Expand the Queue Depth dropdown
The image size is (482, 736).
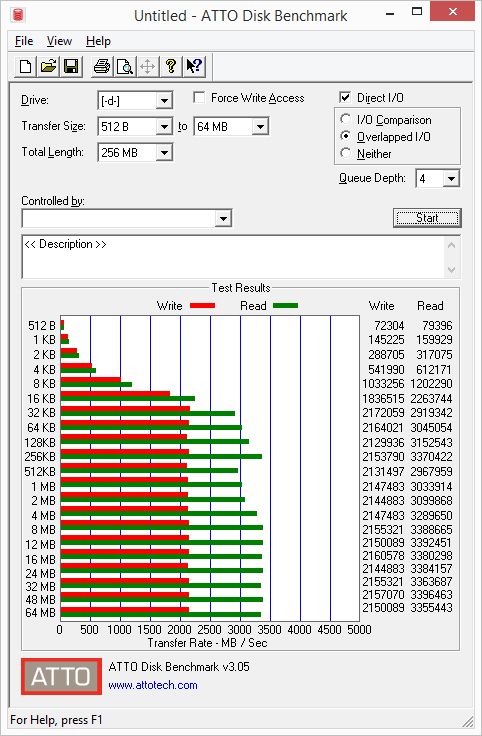pos(451,178)
